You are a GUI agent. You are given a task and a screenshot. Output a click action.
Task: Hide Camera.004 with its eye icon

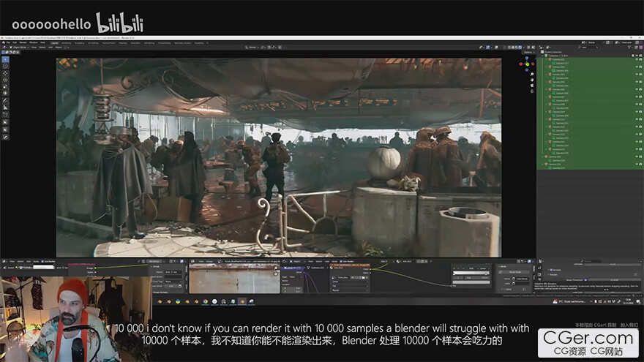point(637,82)
